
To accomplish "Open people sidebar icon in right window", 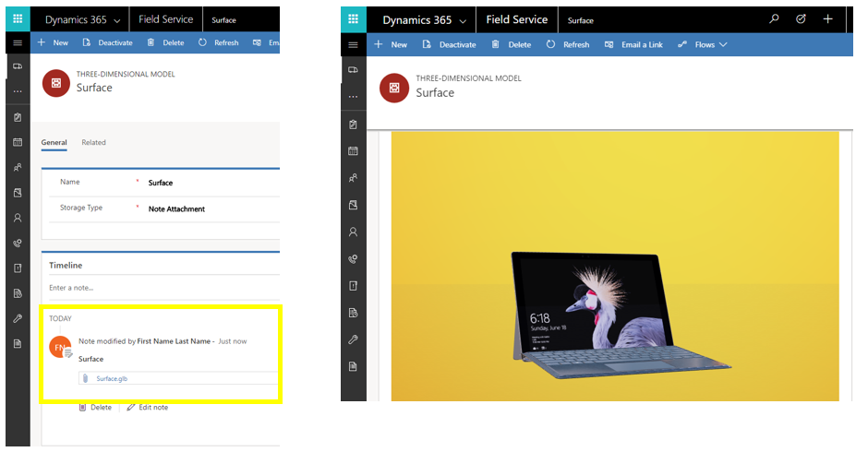I will (x=353, y=178).
